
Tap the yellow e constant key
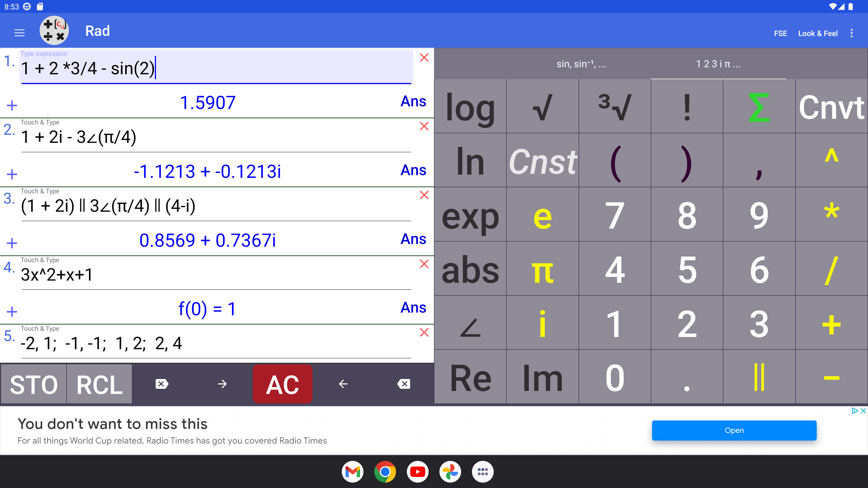point(542,214)
